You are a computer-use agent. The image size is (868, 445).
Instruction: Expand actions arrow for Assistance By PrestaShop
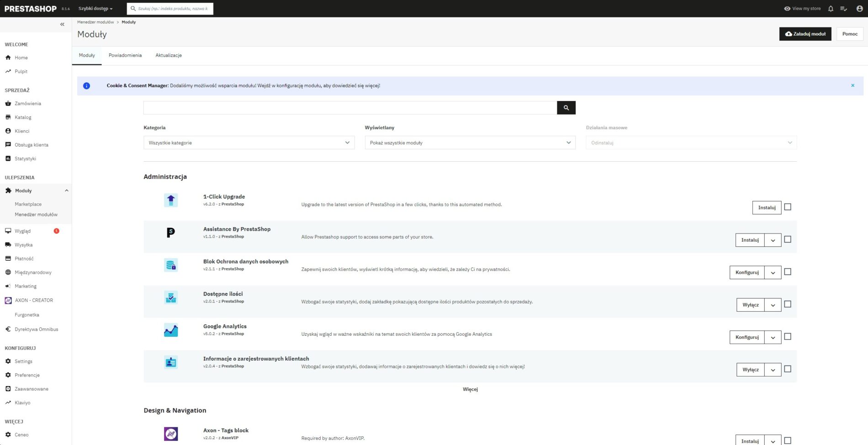(x=773, y=240)
